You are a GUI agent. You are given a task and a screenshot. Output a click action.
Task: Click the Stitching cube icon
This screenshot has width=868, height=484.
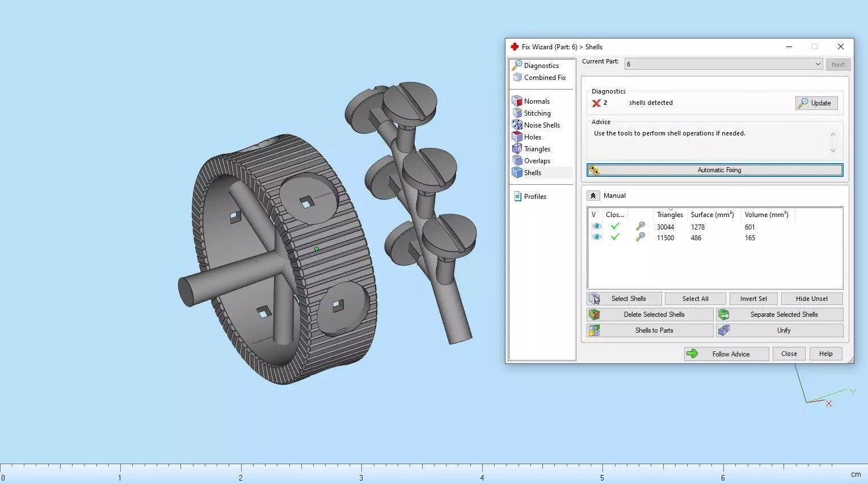click(517, 113)
